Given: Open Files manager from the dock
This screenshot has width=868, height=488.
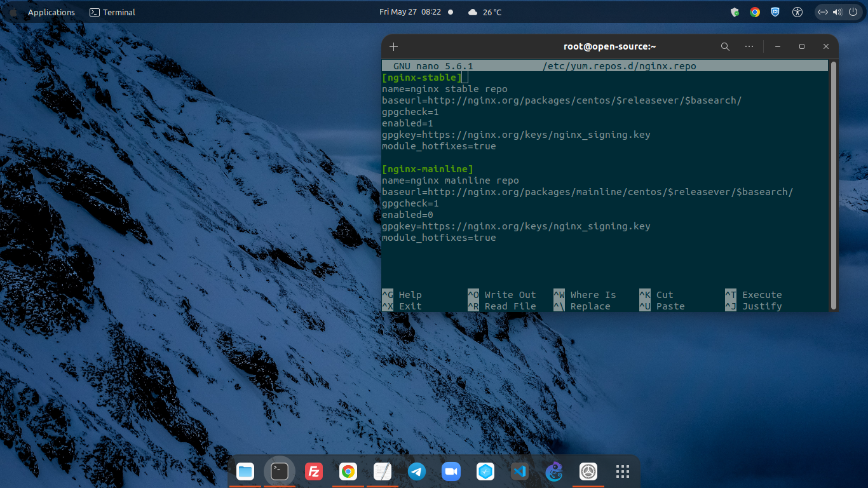Looking at the screenshot, I should click(245, 471).
